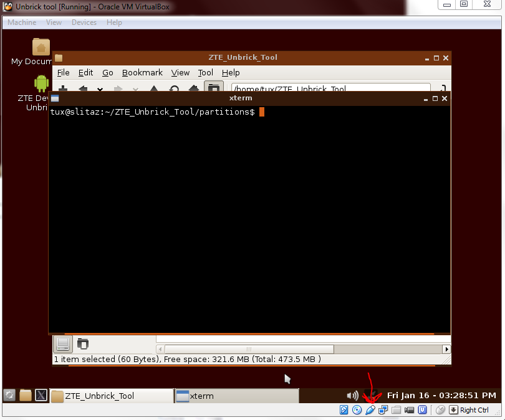The height and width of the screenshot is (420, 505).
Task: Maximize the xterm window
Action: tap(435, 98)
